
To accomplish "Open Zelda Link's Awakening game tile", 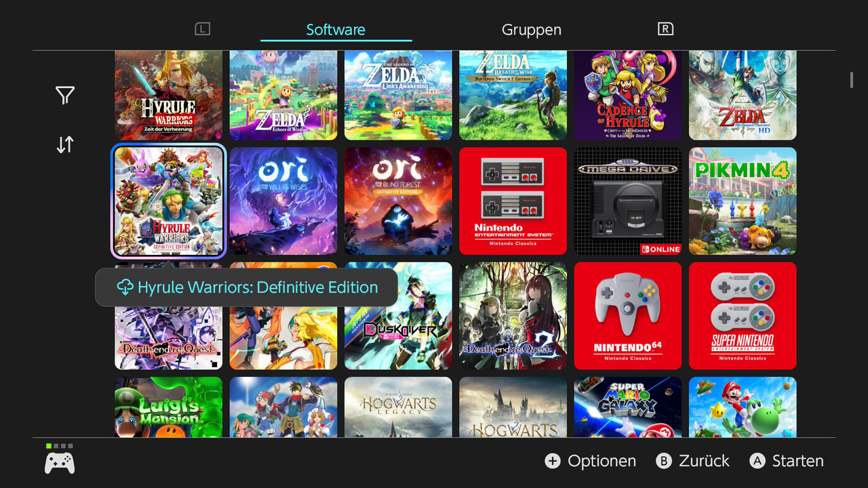I will tap(398, 95).
